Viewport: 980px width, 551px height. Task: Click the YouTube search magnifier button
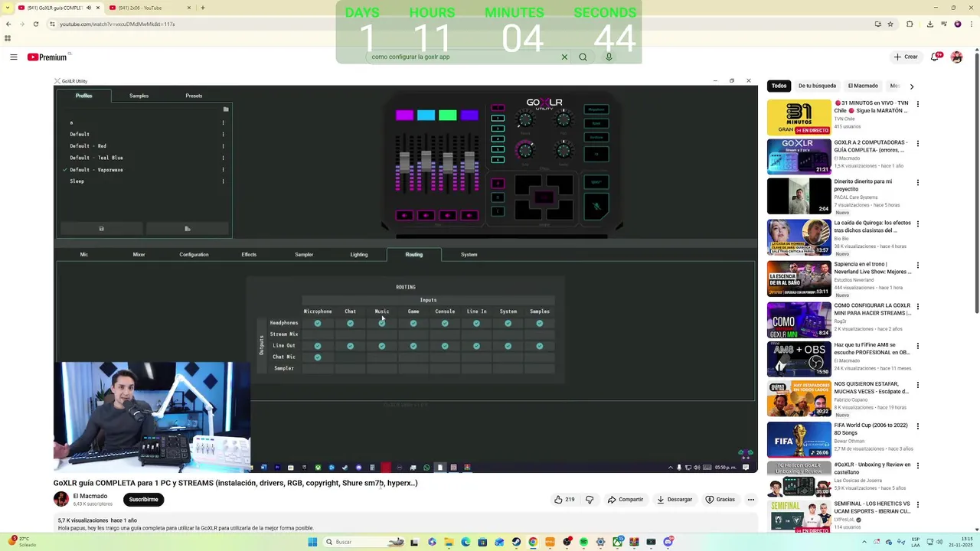[x=583, y=57]
